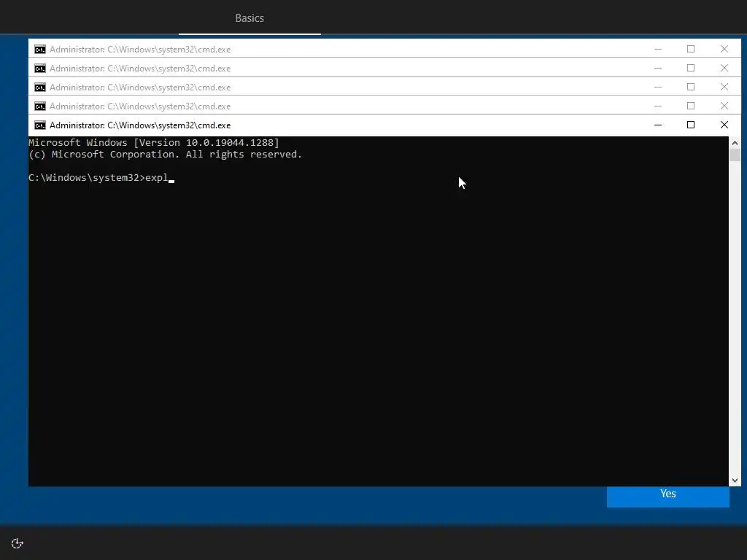The height and width of the screenshot is (560, 747).
Task: Close the fourth inactive cmd window from top
Action: [x=724, y=106]
